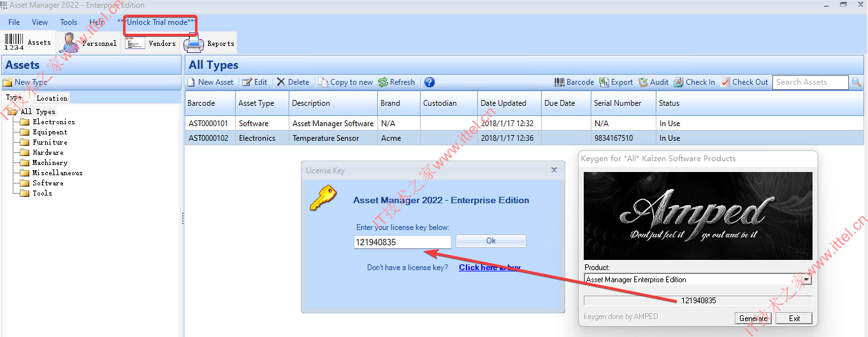Click Unlock Trial mode menu item
This screenshot has width=868, height=337.
pyautogui.click(x=156, y=22)
